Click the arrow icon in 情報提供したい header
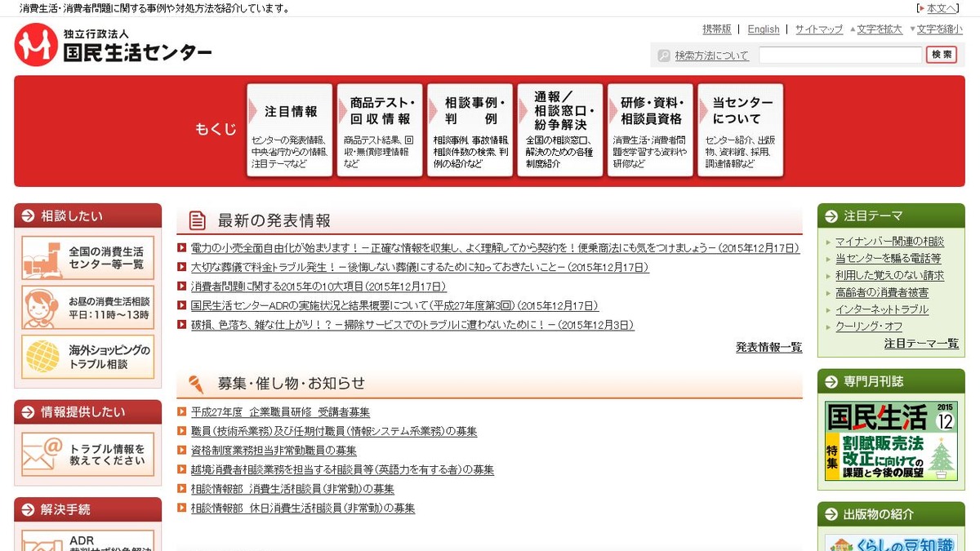This screenshot has height=551, width=980. click(29, 412)
